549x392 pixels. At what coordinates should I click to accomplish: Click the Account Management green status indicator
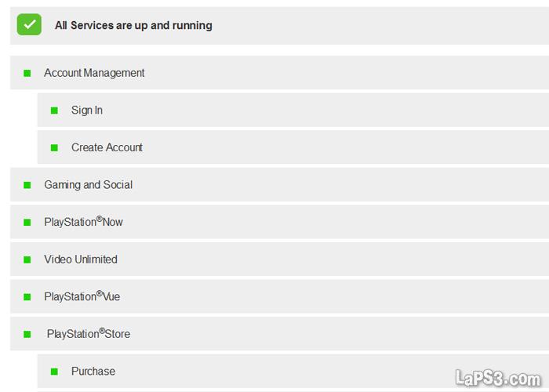point(27,73)
